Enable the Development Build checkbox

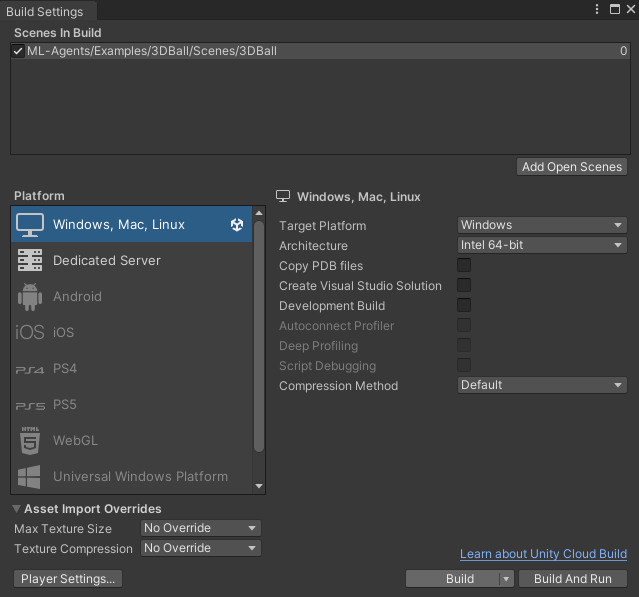pos(464,305)
